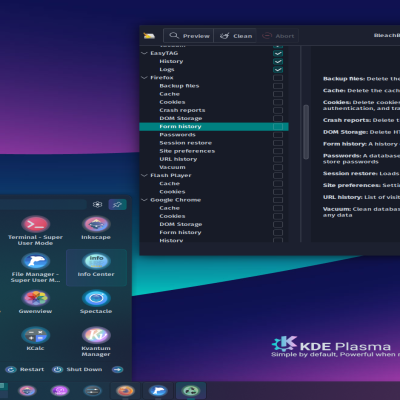Select Firefox Cookies row
The image size is (400, 400).
click(214, 102)
